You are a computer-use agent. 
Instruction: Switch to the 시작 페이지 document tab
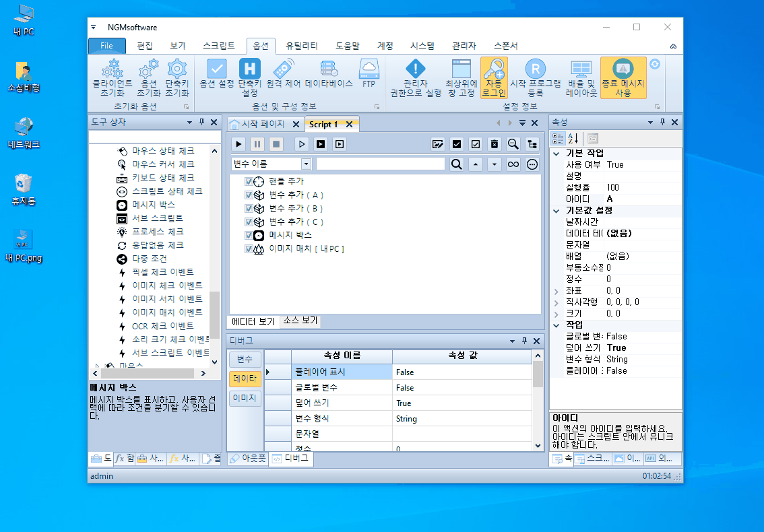pos(263,124)
